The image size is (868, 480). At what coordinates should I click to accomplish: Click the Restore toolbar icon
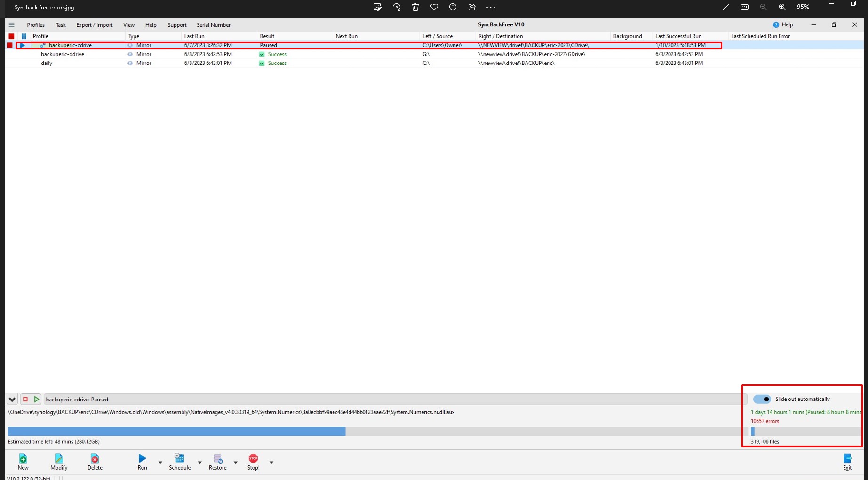pos(218,458)
